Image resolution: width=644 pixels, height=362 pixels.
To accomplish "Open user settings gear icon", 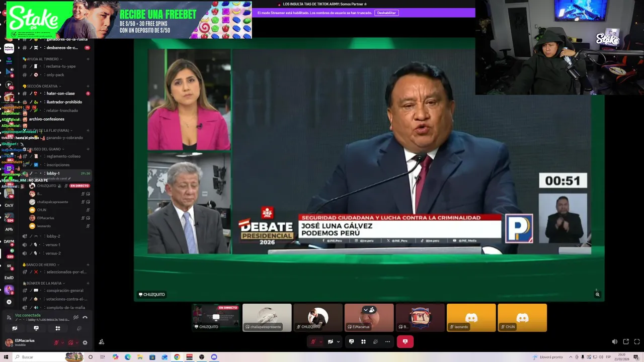I will (x=85, y=342).
